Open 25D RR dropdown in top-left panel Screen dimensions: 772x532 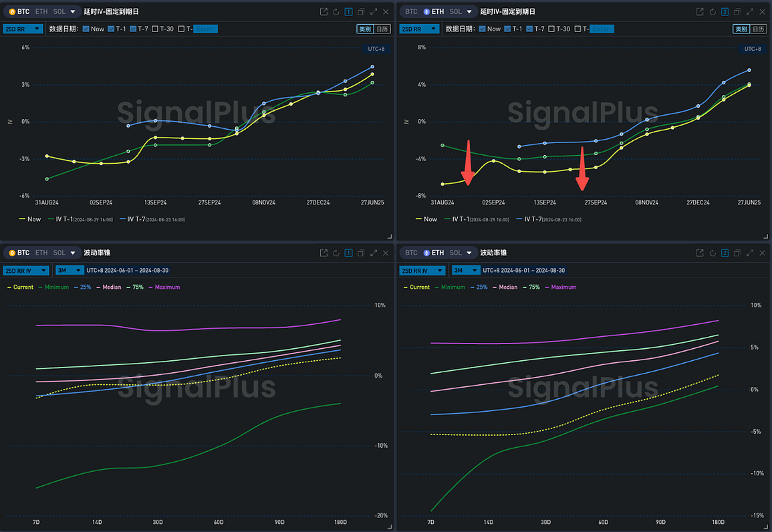click(23, 29)
